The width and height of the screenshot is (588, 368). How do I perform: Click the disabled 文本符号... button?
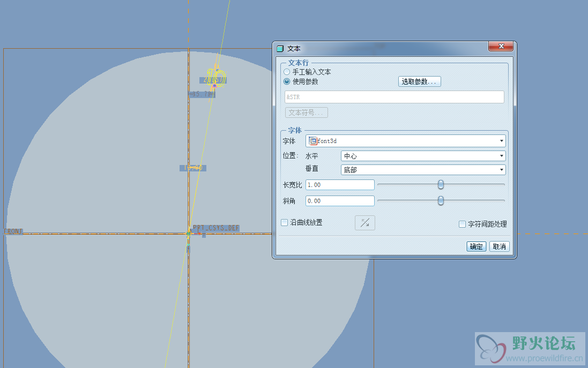(x=307, y=112)
